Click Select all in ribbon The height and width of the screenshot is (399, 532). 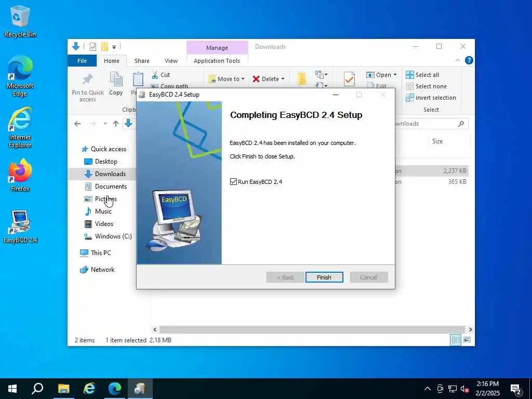tap(422, 75)
